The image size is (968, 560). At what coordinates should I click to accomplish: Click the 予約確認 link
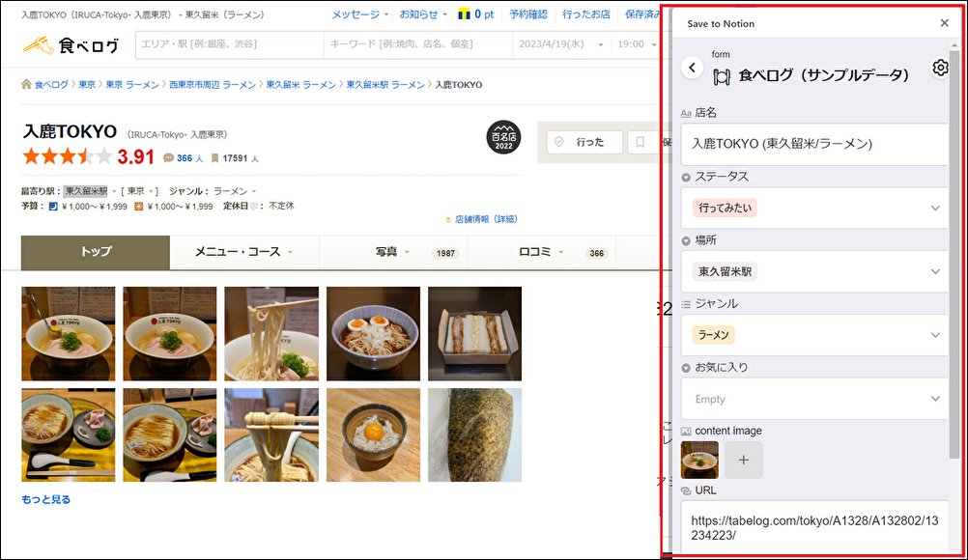pos(527,14)
